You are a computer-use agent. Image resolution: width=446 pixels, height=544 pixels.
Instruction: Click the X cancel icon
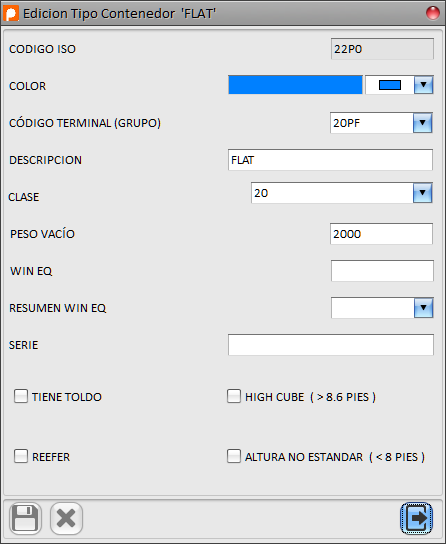point(66,518)
